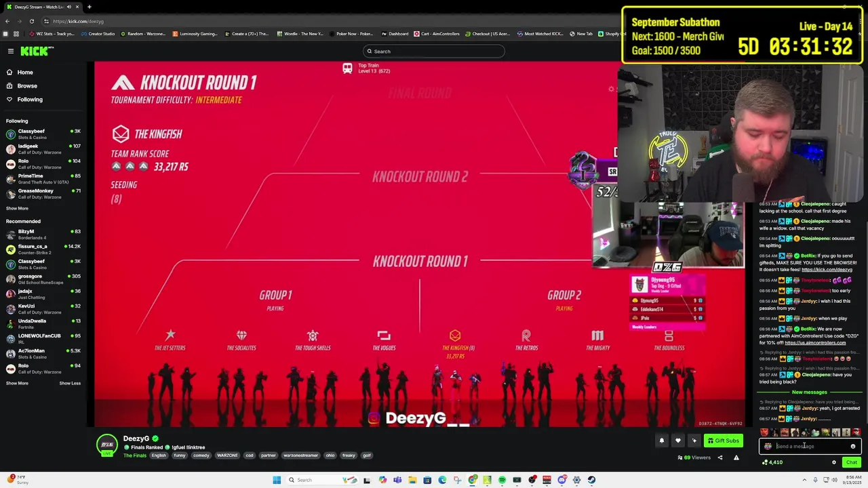This screenshot has width=868, height=488.
Task: Open Dashboard bookmark
Action: pyautogui.click(x=395, y=34)
